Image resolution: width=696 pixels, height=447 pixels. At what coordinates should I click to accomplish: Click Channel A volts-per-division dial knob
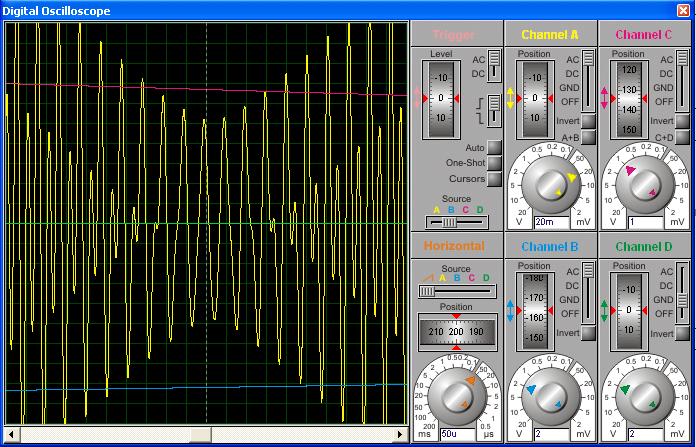pyautogui.click(x=551, y=185)
